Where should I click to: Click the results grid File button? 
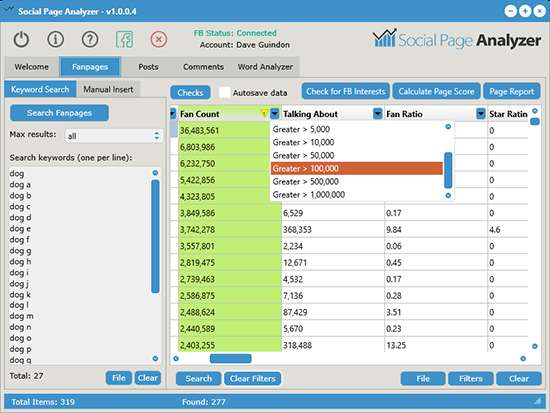(423, 379)
